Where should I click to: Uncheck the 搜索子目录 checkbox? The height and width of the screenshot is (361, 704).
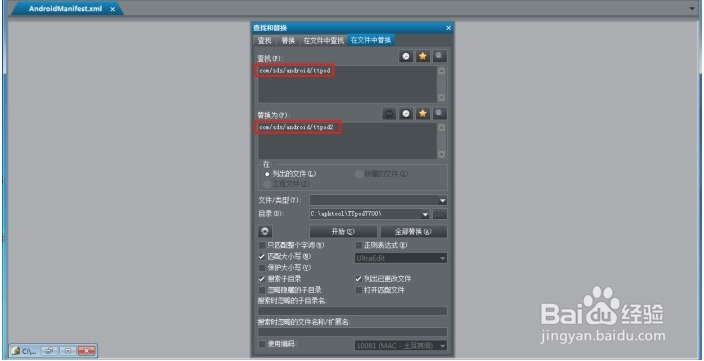(262, 279)
